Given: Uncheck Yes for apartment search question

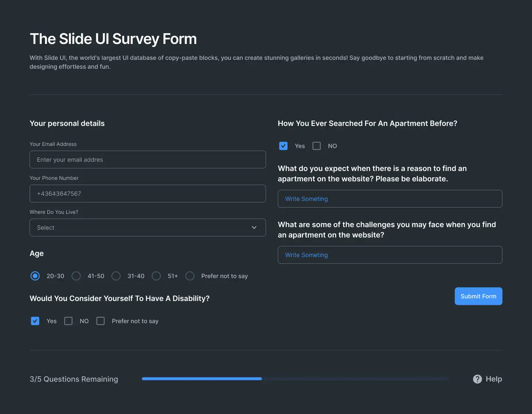Looking at the screenshot, I should (x=283, y=146).
